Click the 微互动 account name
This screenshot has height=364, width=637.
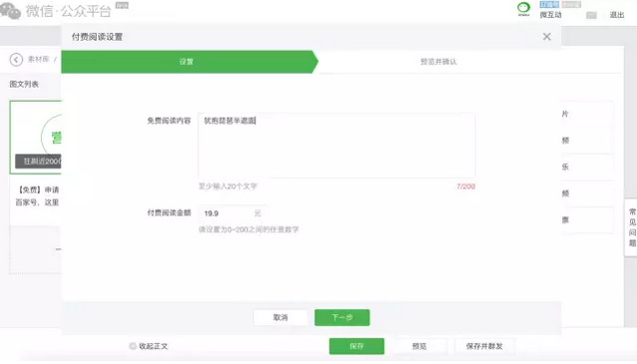click(x=550, y=15)
